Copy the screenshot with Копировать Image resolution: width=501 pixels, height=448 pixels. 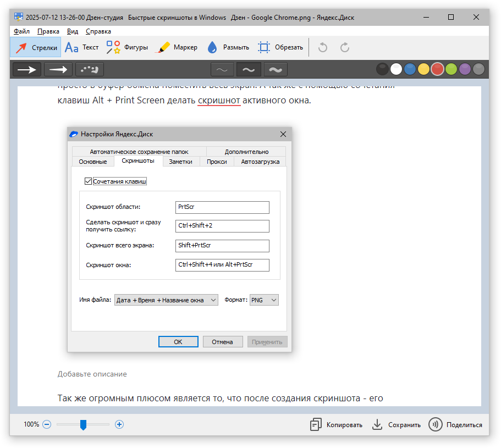(336, 425)
